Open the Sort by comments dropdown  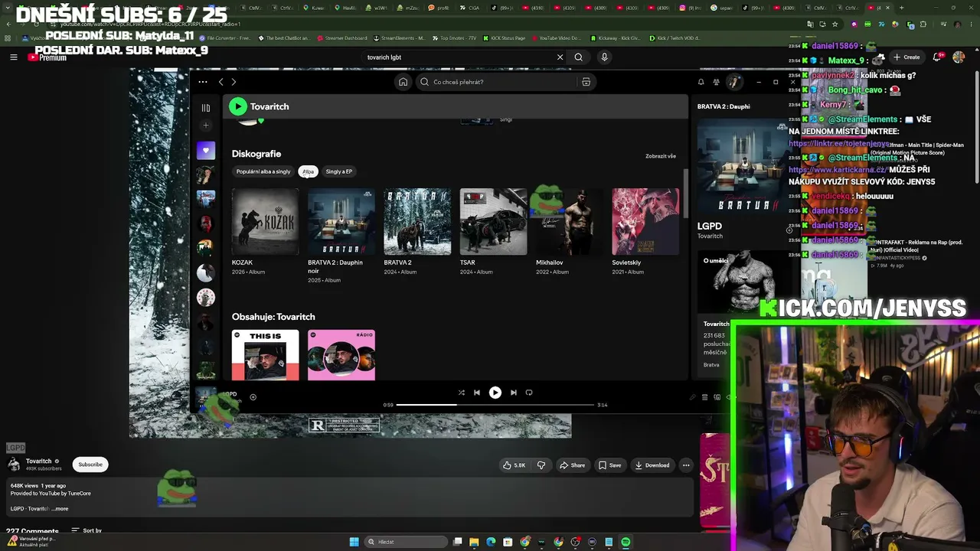click(x=87, y=530)
